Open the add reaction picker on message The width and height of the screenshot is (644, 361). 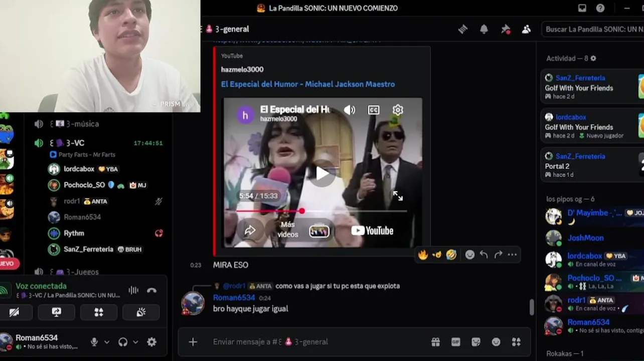pos(469,255)
